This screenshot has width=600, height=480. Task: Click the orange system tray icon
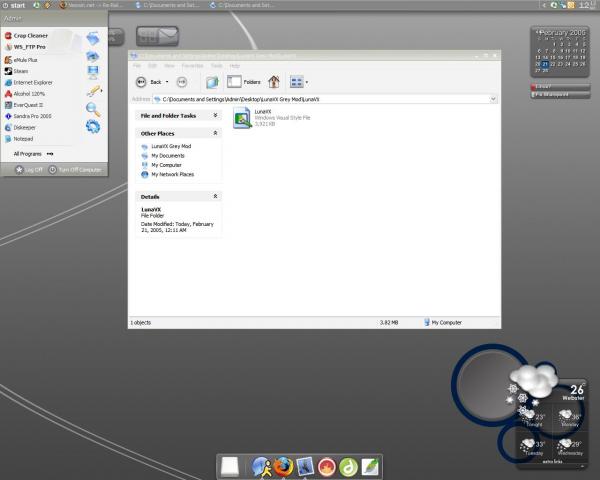click(x=571, y=5)
